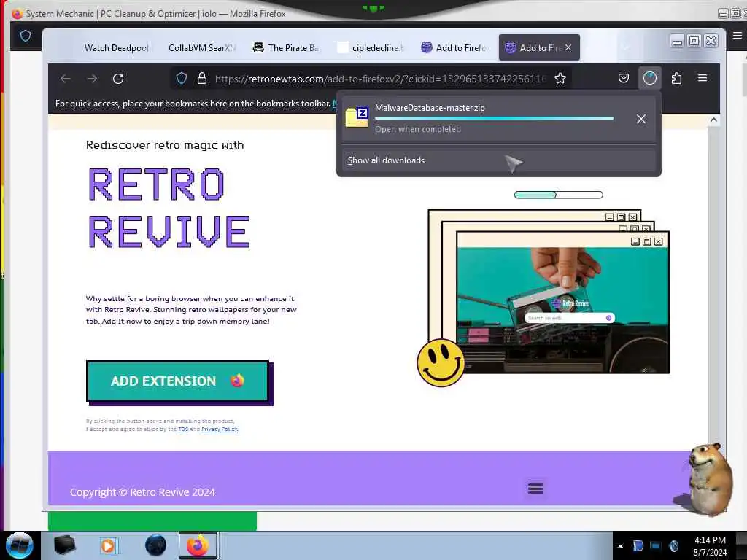Open the dark globe taskbar icon
This screenshot has height=560, width=747.
pos(156,545)
